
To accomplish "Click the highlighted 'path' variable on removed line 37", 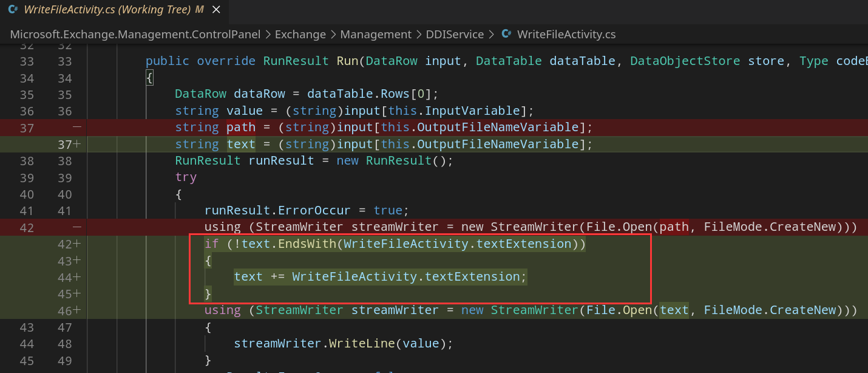I will pyautogui.click(x=240, y=128).
